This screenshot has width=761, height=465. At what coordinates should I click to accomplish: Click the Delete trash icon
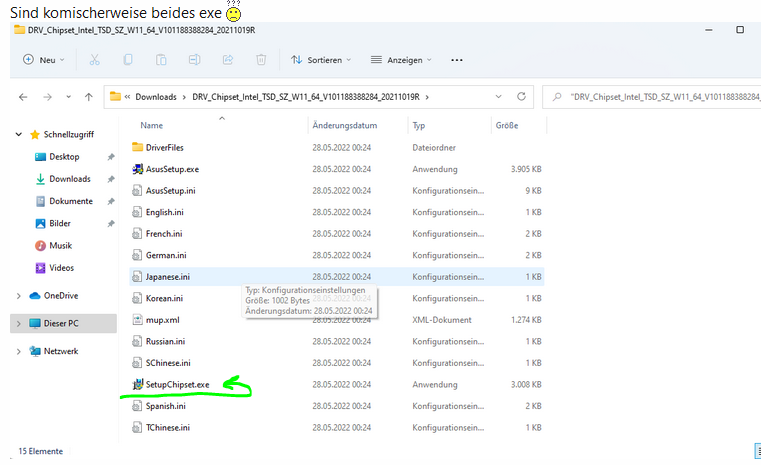pos(261,60)
